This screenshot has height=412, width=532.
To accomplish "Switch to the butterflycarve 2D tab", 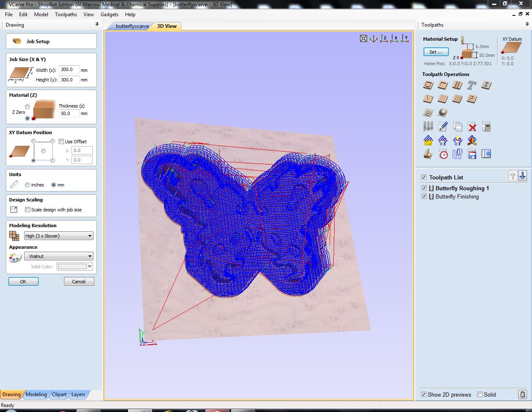I will point(132,26).
